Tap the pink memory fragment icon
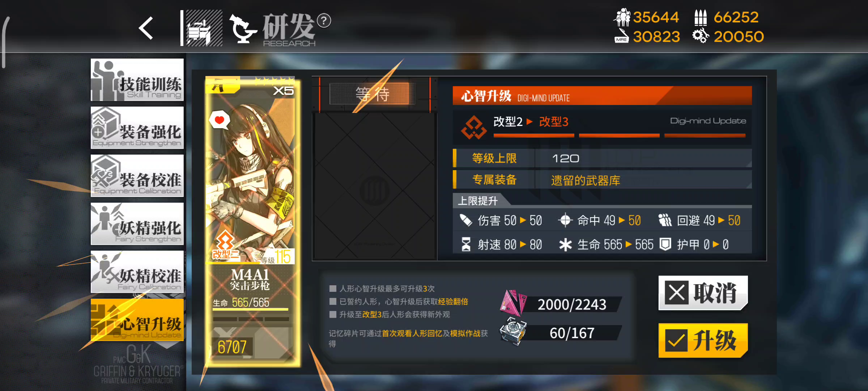This screenshot has width=868, height=391. pos(513,303)
